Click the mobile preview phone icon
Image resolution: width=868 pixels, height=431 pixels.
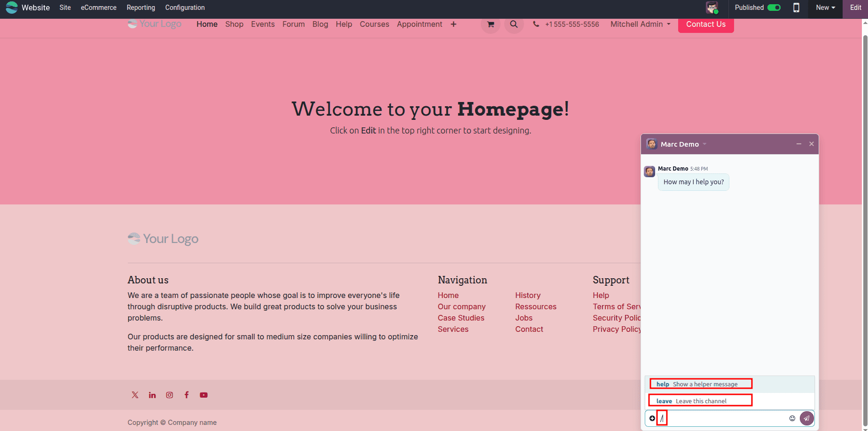coord(796,8)
